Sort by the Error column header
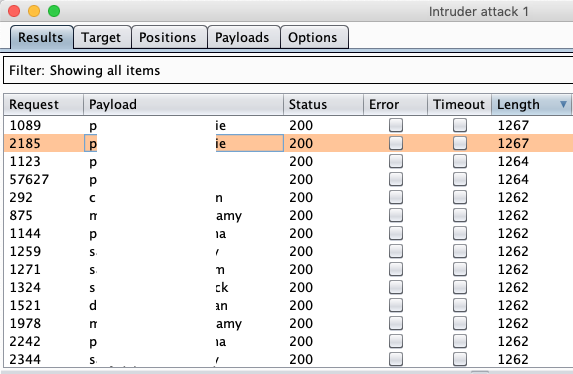 coord(395,105)
